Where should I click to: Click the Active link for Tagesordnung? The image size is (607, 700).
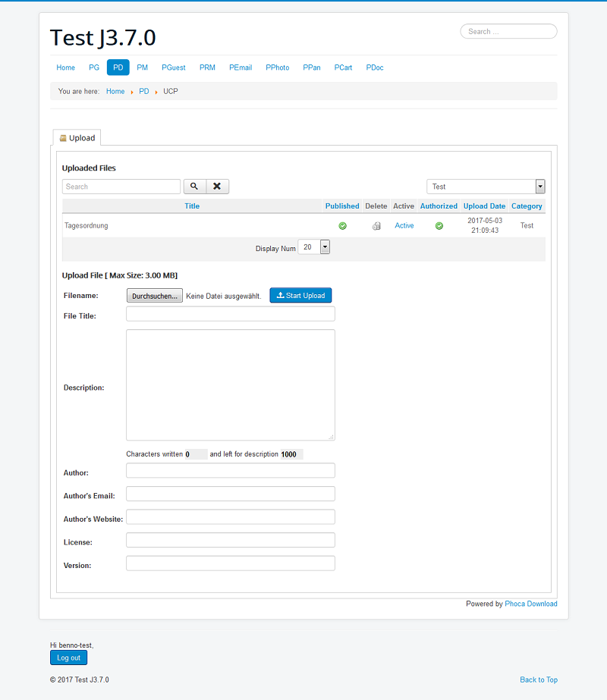click(x=404, y=226)
